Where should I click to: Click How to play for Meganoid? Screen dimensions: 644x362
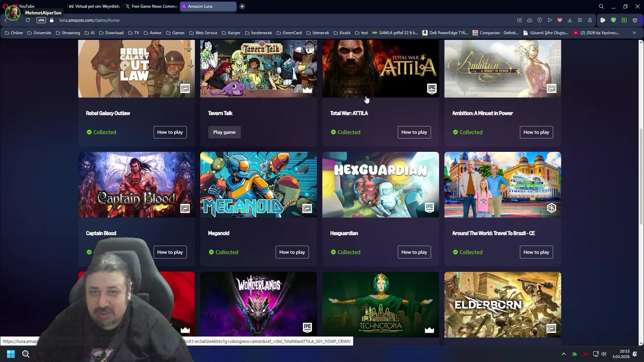[292, 252]
